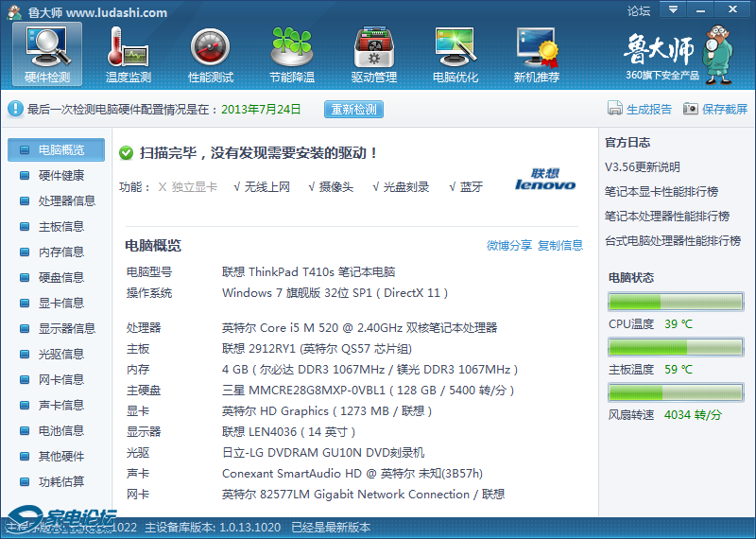The width and height of the screenshot is (756, 539).
Task: Click the 联想 LEN4036 display text
Action: pos(289,432)
